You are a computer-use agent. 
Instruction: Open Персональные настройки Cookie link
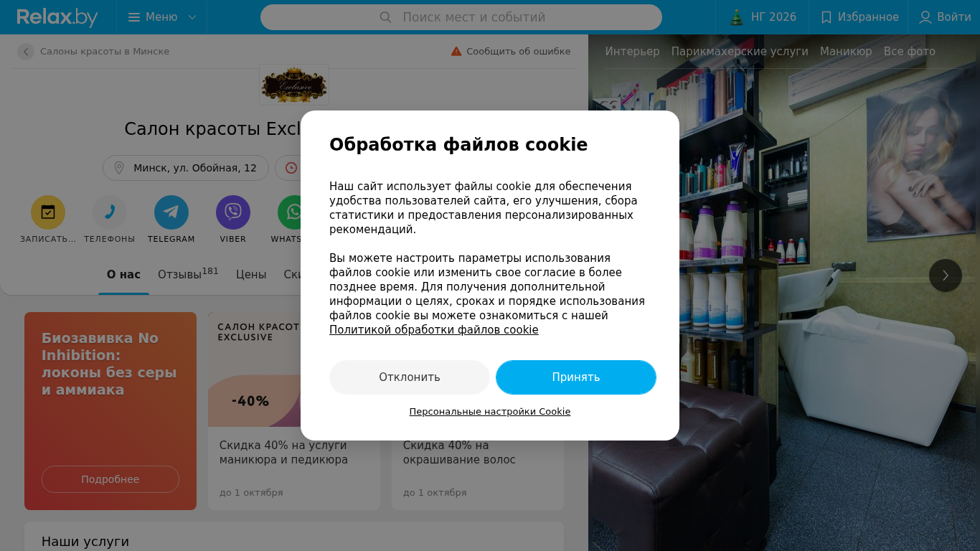[490, 412]
